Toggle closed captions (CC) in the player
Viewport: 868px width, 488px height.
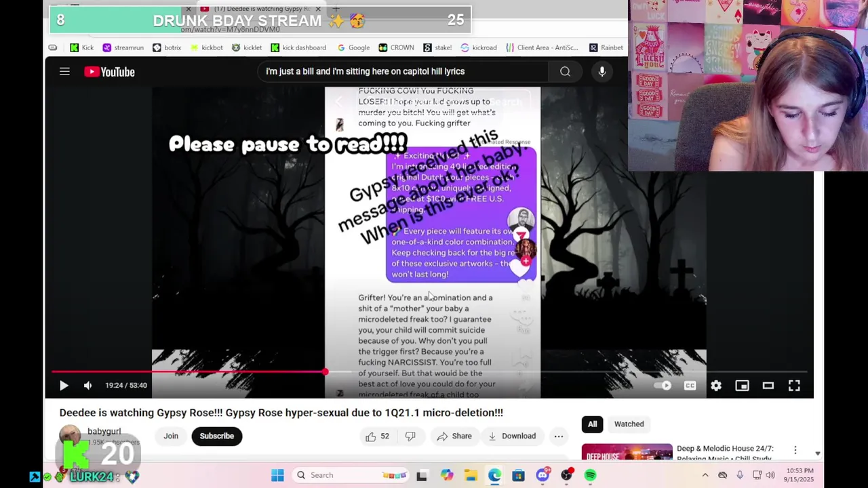690,386
